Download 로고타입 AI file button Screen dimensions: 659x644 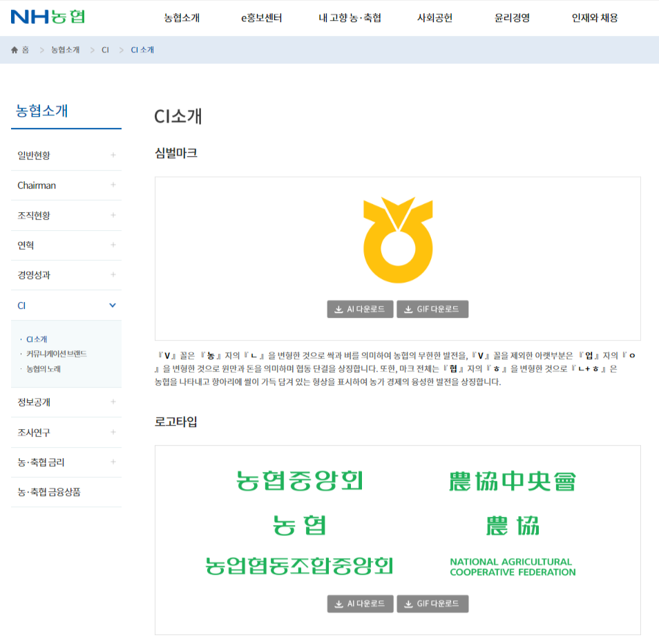coord(360,604)
